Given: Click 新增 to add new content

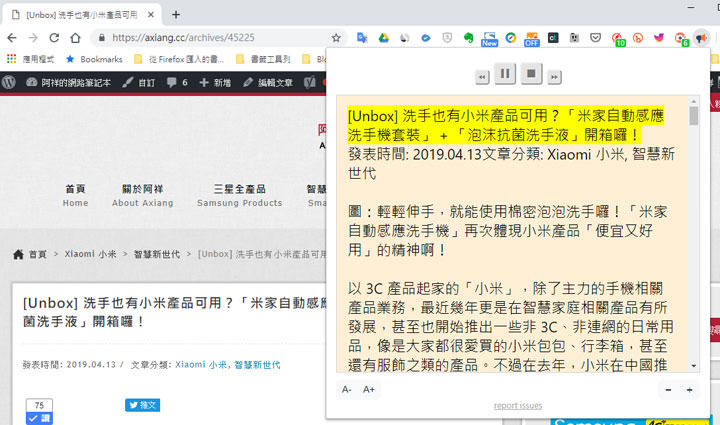Looking at the screenshot, I should click(x=215, y=83).
